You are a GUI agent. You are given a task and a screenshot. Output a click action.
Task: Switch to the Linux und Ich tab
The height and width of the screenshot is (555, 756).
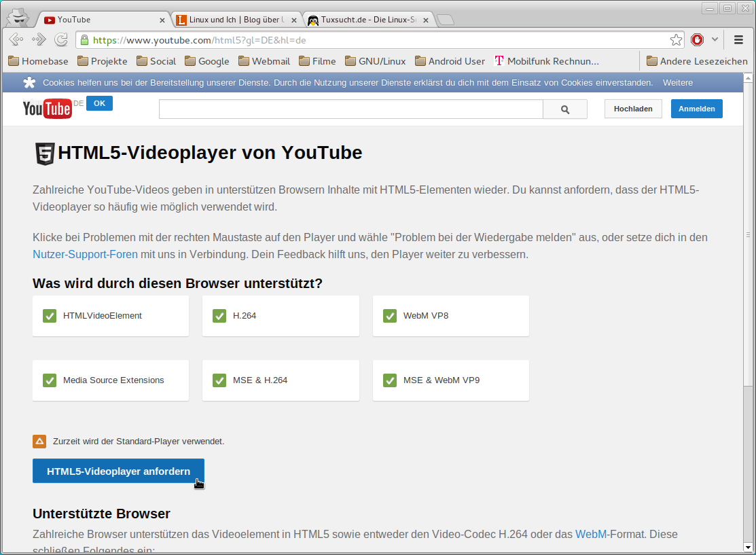[x=230, y=20]
